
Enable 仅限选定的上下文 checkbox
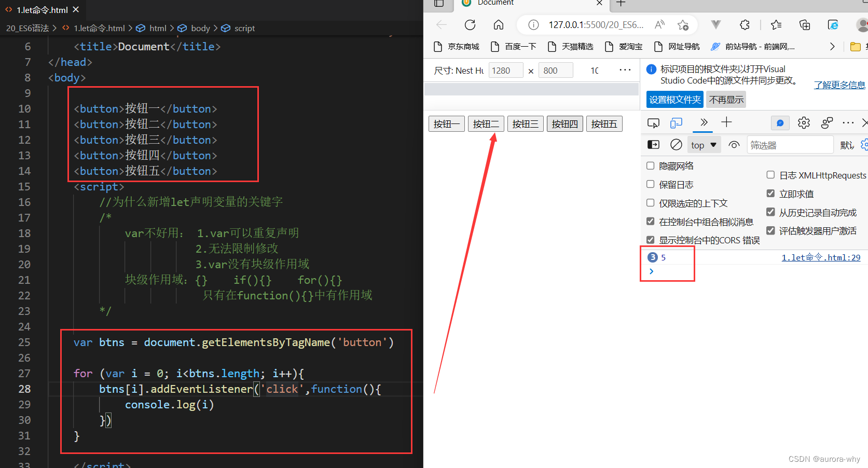click(651, 203)
